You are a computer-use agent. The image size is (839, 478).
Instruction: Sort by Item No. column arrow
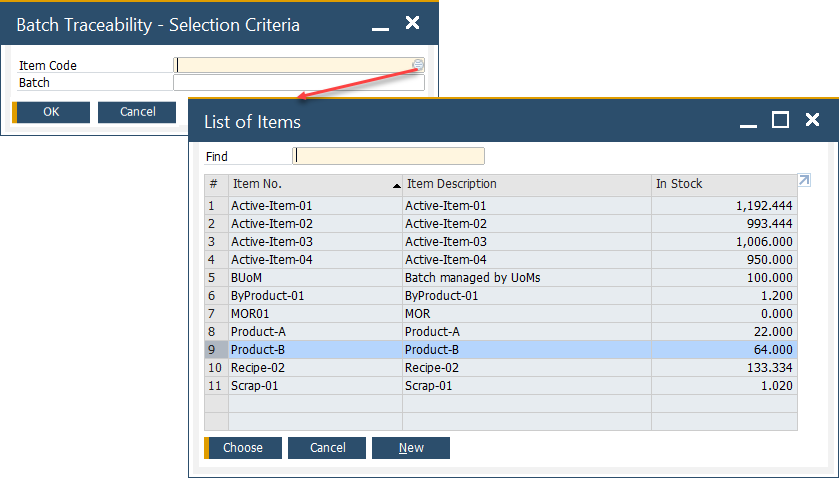pos(396,186)
